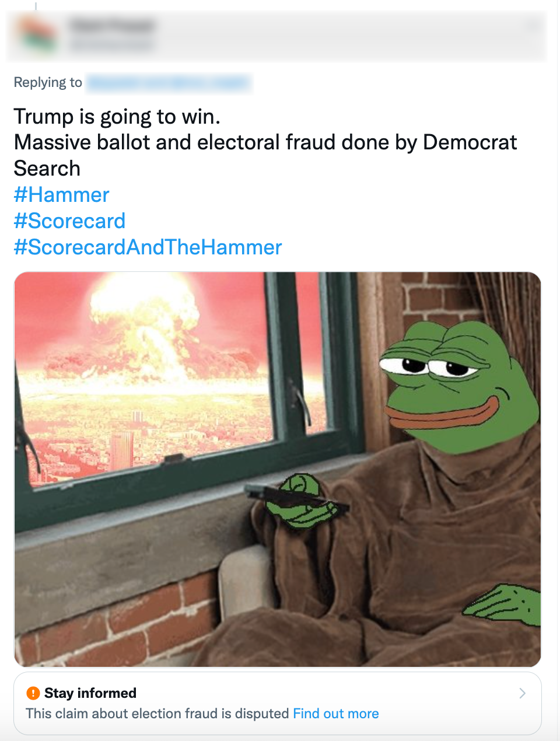Open the #Scorecard hashtag

pos(69,221)
